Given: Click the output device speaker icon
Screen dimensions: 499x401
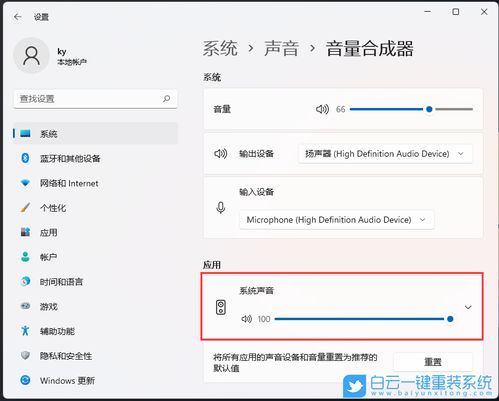Looking at the screenshot, I should [x=220, y=154].
